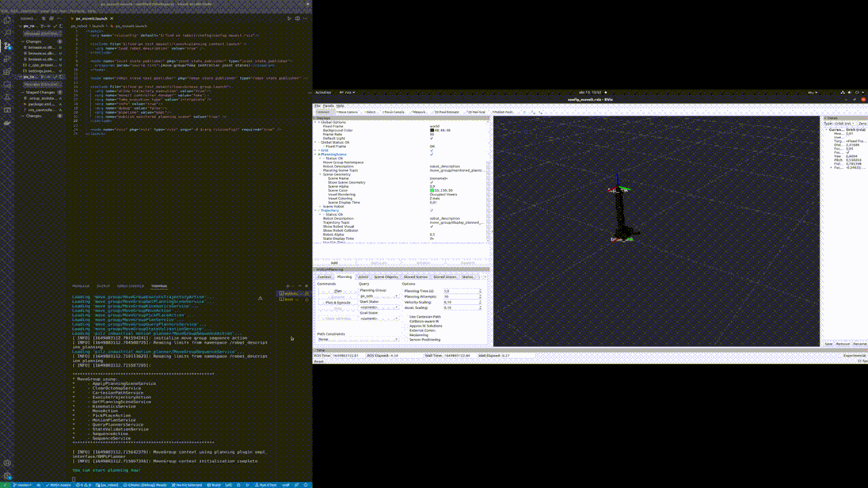Select Move Camera tool in RViz
The width and height of the screenshot is (868, 488).
[347, 112]
